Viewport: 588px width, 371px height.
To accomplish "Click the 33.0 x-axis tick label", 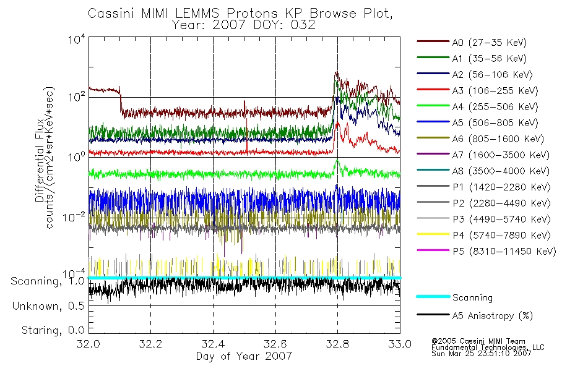I will tap(400, 344).
